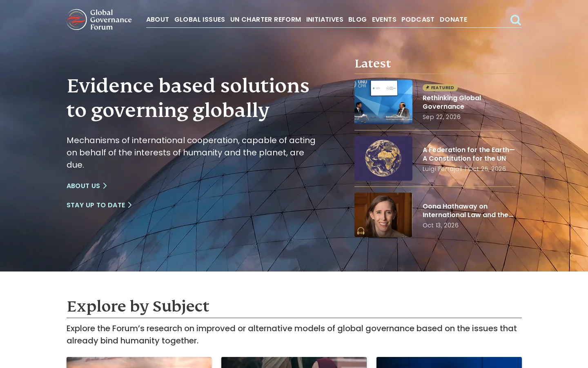Click the date Oct 13, 2026
Image resolution: width=588 pixels, height=368 pixels.
[441, 225]
